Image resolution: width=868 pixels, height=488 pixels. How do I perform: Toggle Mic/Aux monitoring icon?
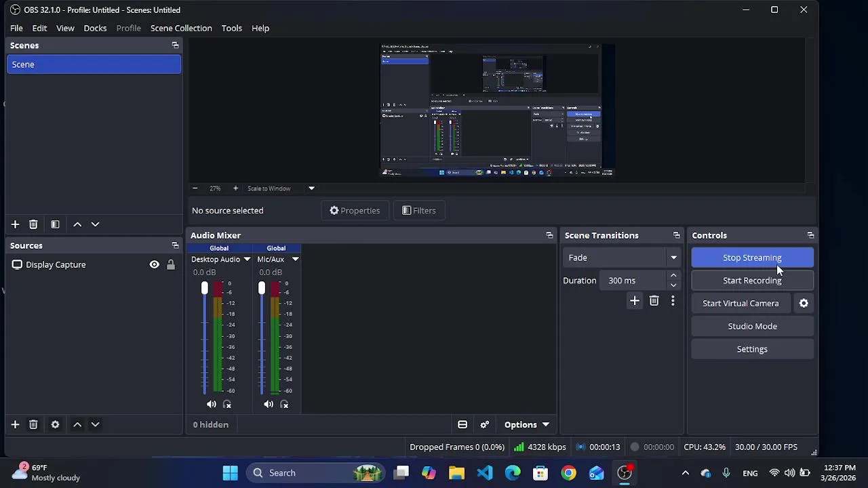tap(284, 405)
